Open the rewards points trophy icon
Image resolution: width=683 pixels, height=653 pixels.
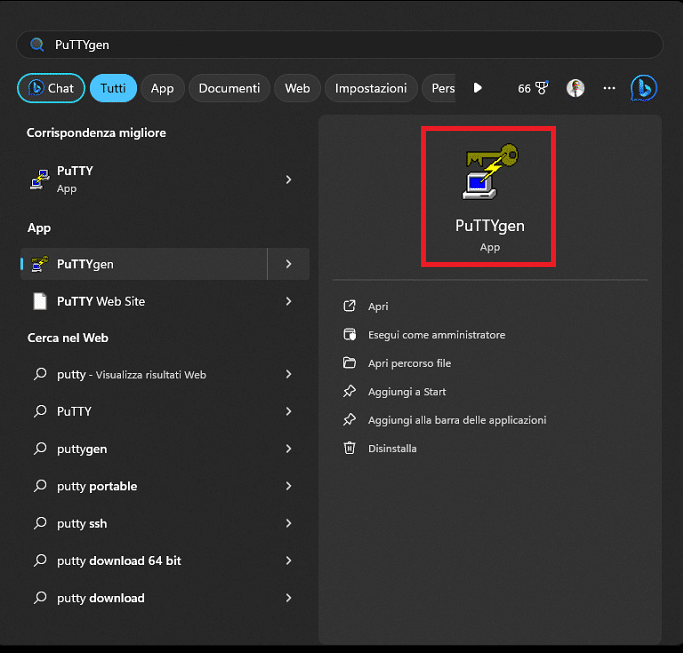click(x=541, y=88)
